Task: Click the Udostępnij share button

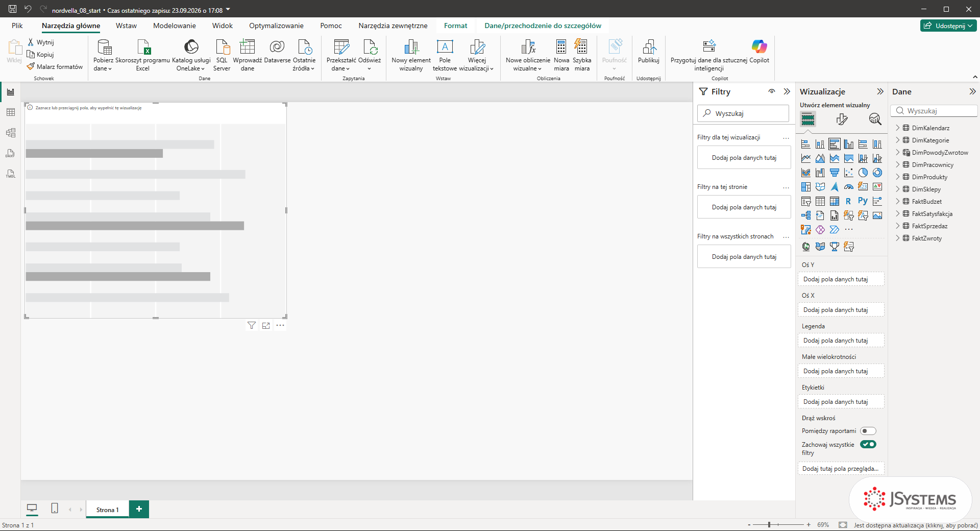Action: click(948, 26)
